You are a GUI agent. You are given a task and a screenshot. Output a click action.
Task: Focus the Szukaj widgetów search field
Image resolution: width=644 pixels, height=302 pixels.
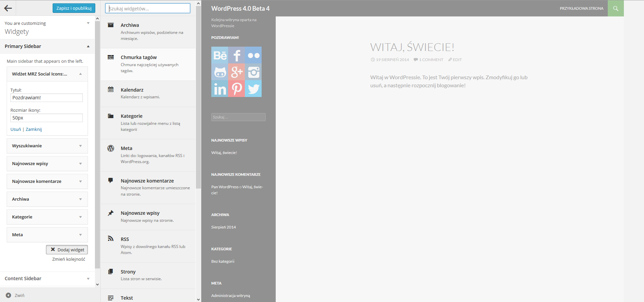tap(148, 8)
